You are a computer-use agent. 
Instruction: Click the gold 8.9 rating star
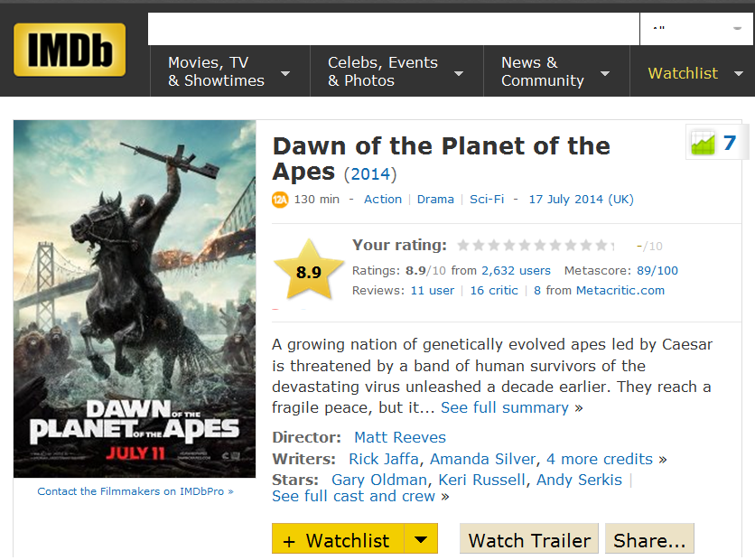click(x=309, y=270)
